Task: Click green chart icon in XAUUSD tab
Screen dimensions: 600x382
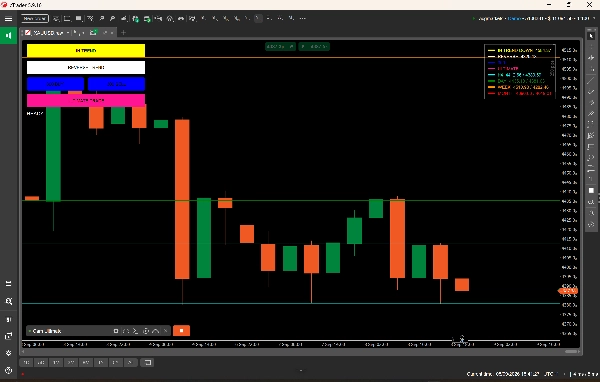Action: click(x=93, y=33)
